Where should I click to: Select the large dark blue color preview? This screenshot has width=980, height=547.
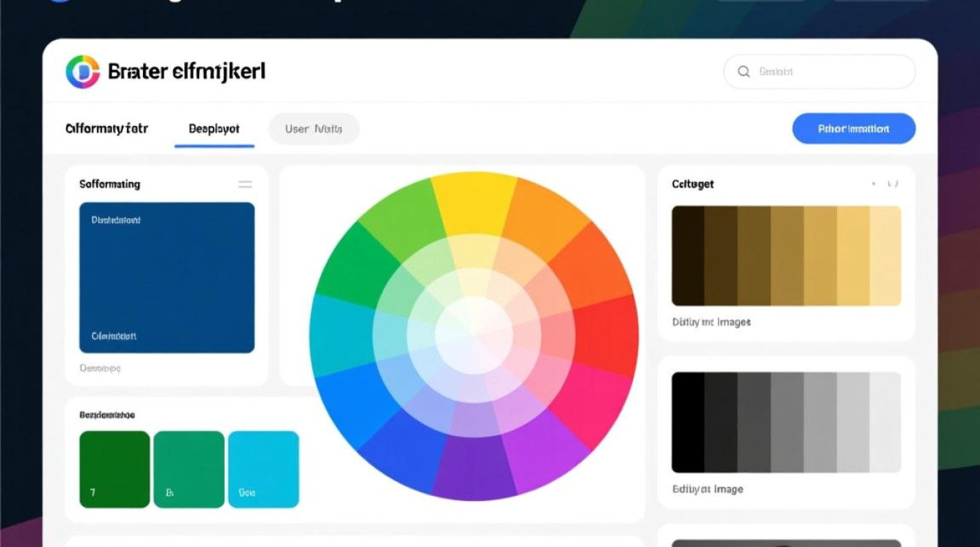[x=167, y=277]
